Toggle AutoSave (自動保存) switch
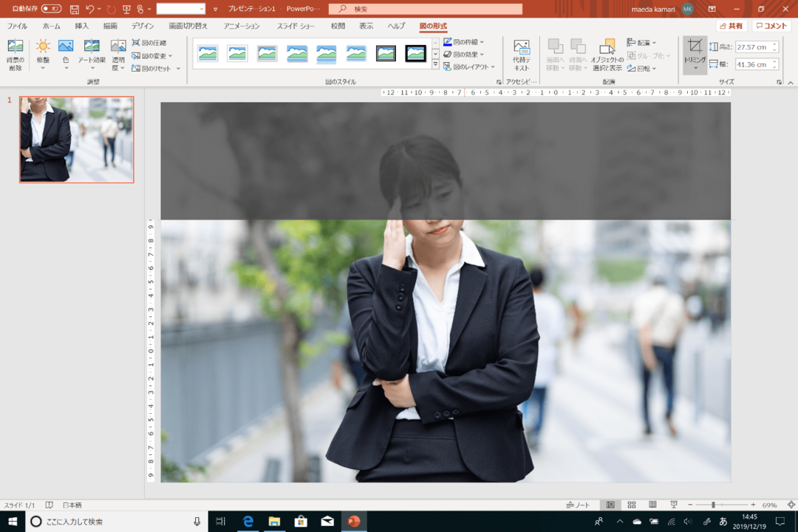This screenshot has height=532, width=798. point(51,9)
